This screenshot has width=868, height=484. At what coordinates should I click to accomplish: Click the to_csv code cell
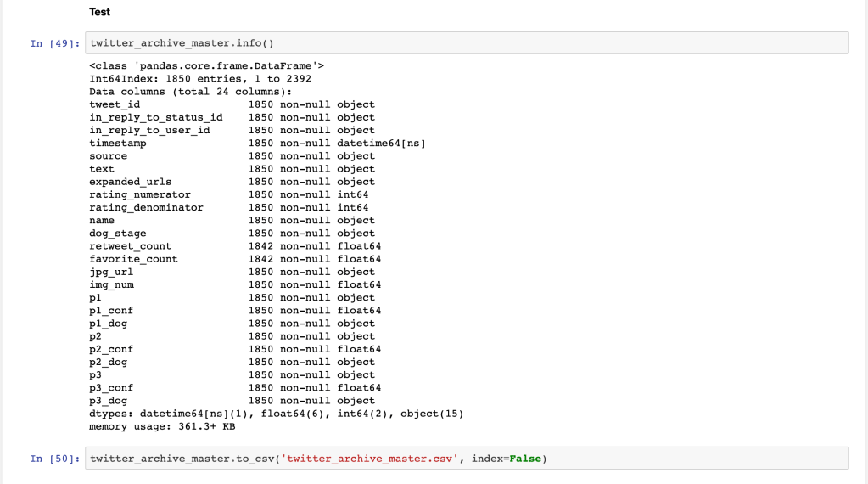click(x=467, y=459)
